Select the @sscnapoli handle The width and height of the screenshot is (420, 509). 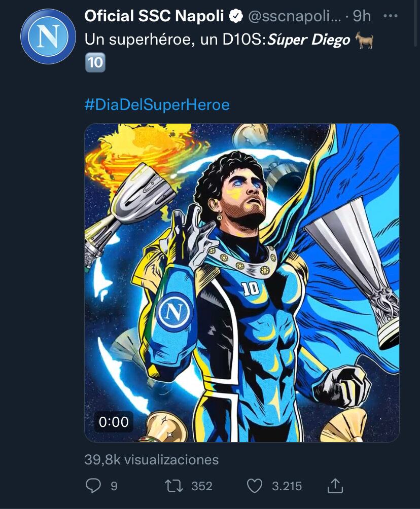294,17
